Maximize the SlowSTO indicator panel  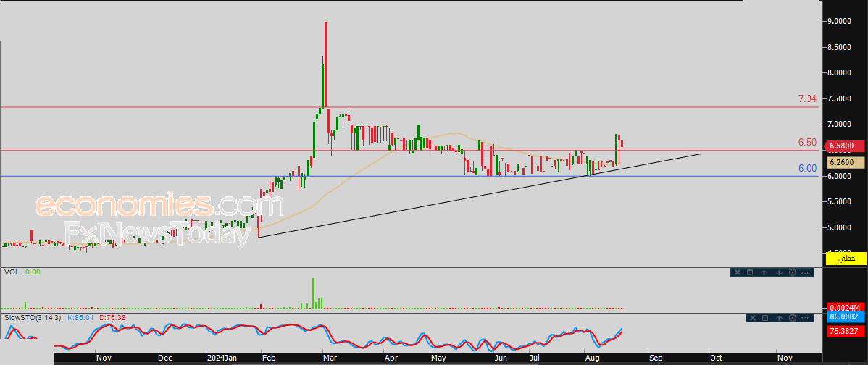tap(765, 317)
